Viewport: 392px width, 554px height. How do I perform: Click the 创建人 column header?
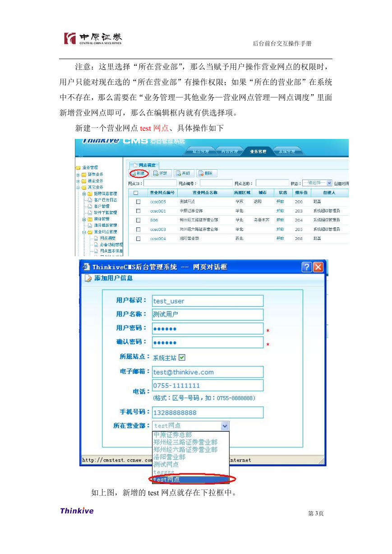coord(330,193)
